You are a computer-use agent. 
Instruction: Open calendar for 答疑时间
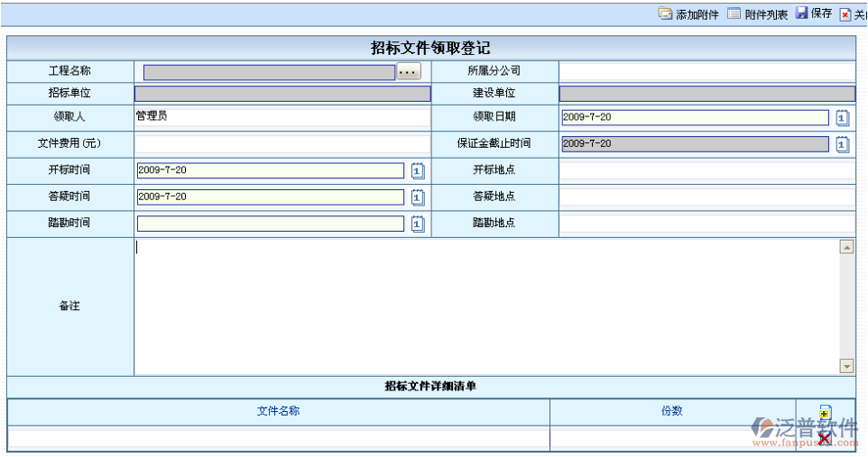(418, 197)
